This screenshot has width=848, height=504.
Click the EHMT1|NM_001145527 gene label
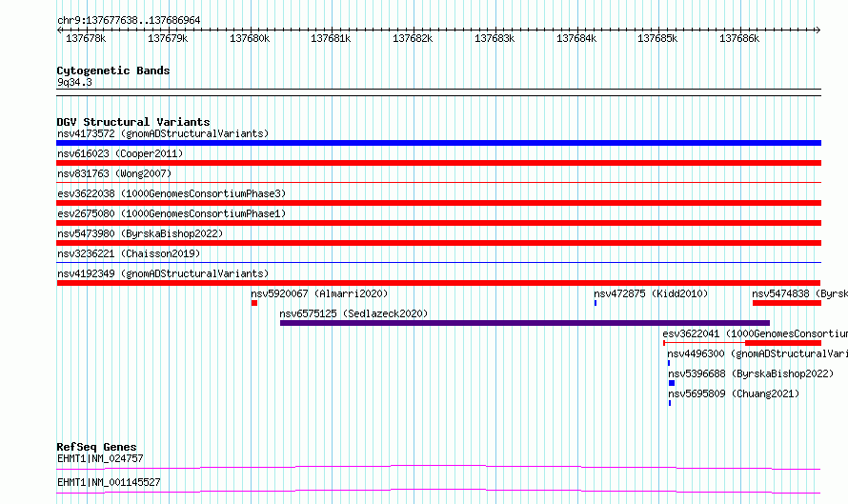click(109, 482)
